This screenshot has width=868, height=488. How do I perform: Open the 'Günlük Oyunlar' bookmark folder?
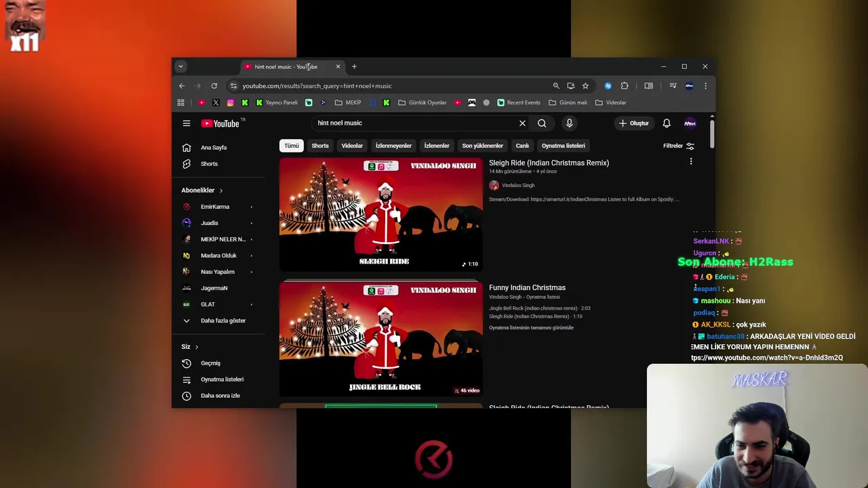coord(422,102)
